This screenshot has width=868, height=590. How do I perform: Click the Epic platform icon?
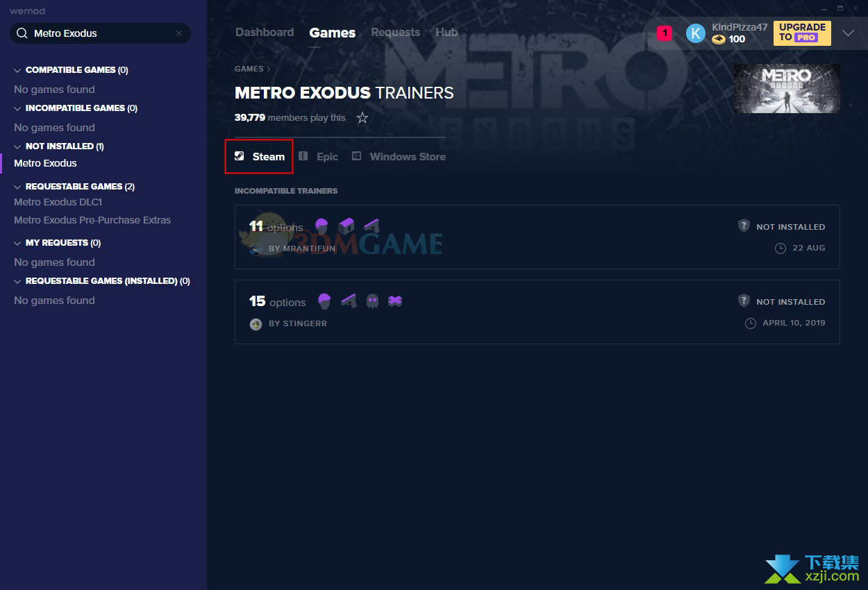click(x=303, y=156)
